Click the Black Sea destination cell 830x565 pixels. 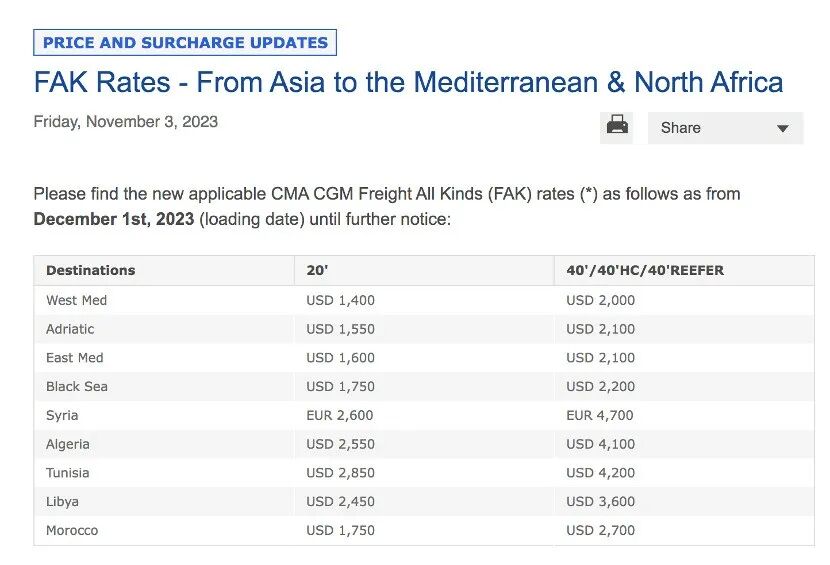point(77,386)
